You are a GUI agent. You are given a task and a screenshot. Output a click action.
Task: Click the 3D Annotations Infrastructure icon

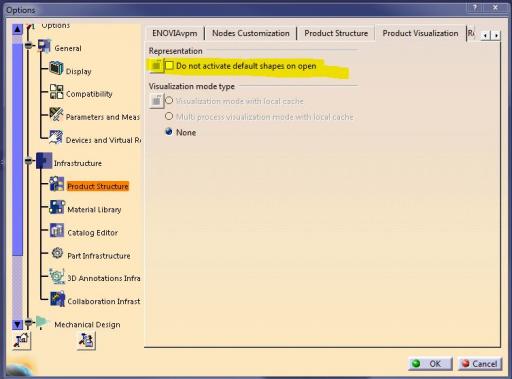57,276
